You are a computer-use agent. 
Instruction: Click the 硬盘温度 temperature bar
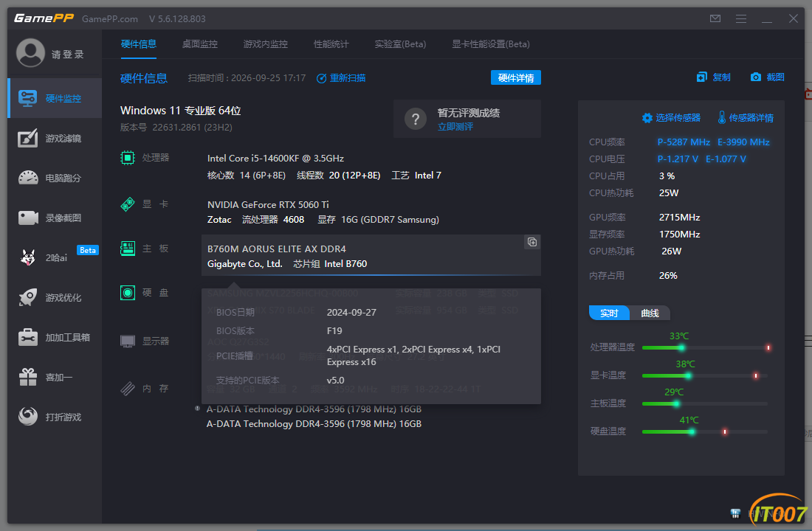click(x=705, y=431)
